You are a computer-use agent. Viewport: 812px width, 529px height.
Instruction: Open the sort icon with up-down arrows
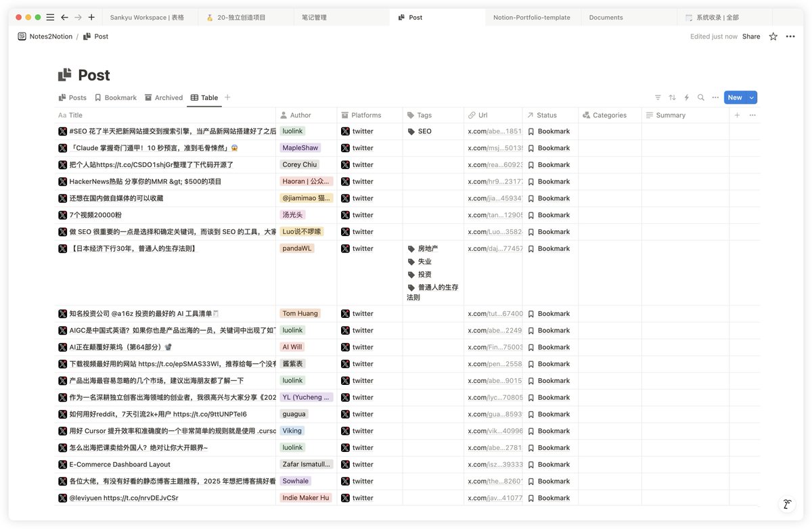[672, 97]
